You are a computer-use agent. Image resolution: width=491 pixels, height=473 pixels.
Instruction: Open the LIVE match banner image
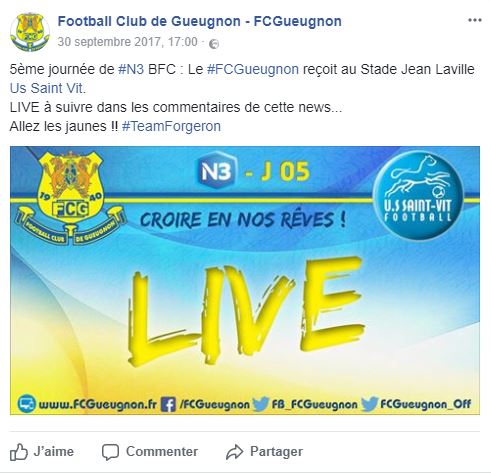tap(245, 280)
